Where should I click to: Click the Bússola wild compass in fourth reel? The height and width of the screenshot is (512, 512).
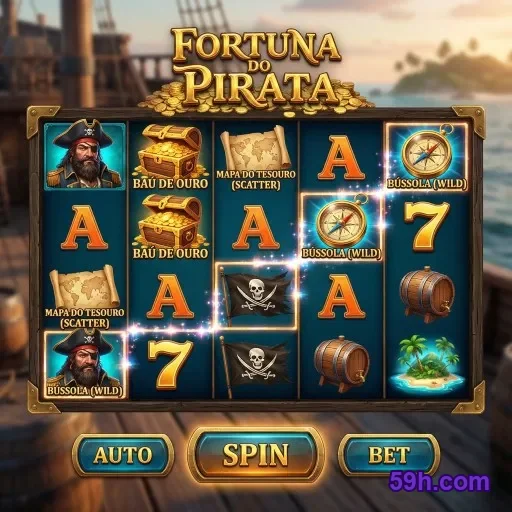pyautogui.click(x=341, y=227)
